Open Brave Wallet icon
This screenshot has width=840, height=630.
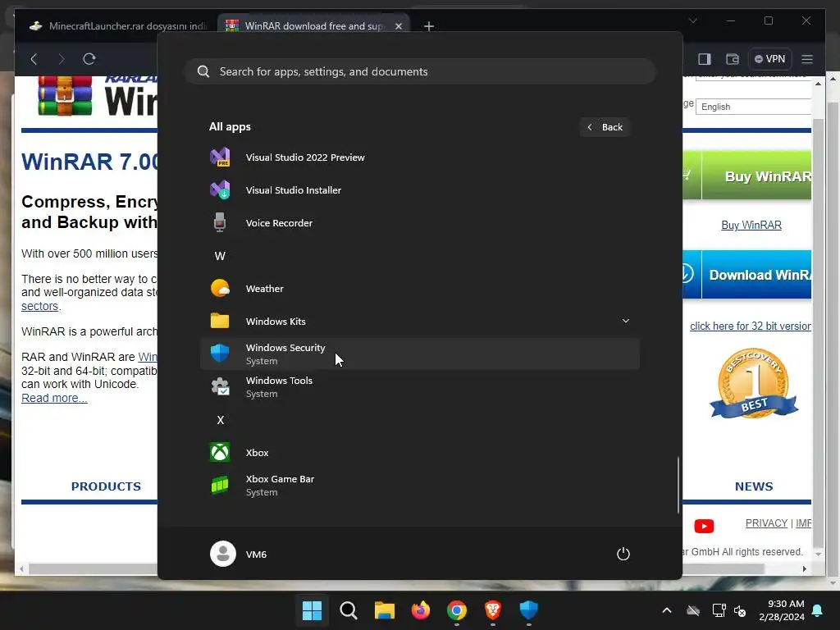point(732,59)
